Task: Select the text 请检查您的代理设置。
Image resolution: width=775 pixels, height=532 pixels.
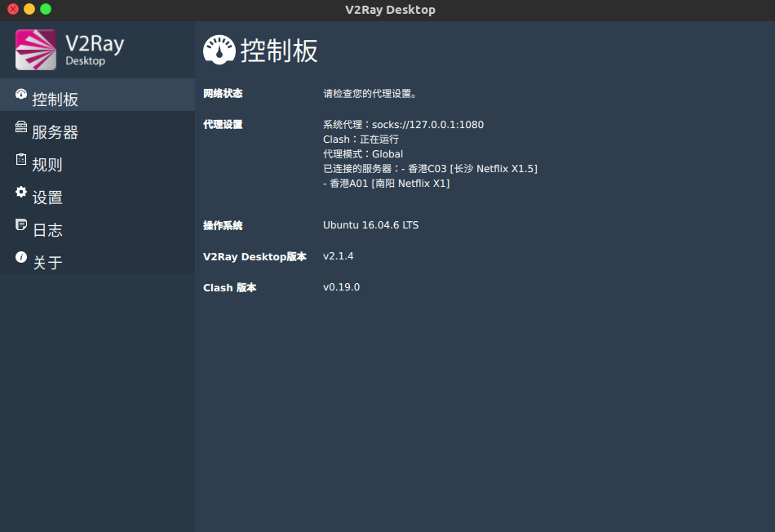Action: coord(370,94)
